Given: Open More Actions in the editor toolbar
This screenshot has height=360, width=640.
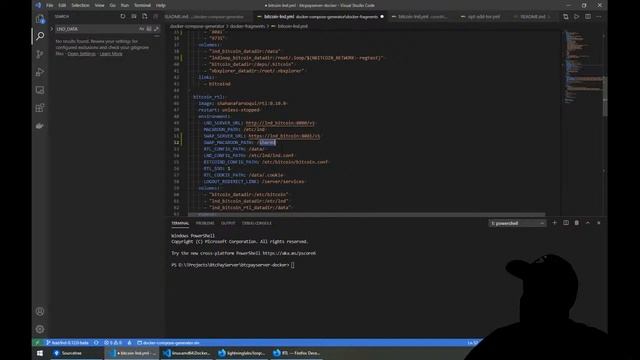Looking at the screenshot, I should (x=599, y=17).
